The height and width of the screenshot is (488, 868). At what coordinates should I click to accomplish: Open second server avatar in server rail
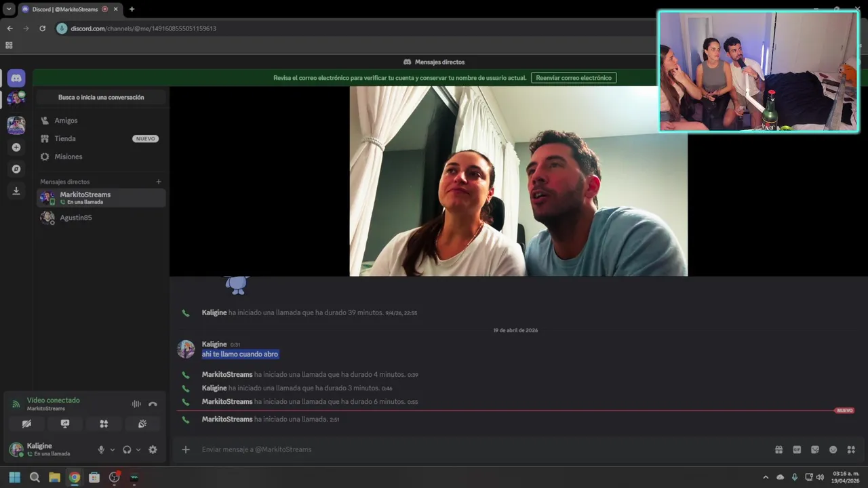tap(16, 125)
